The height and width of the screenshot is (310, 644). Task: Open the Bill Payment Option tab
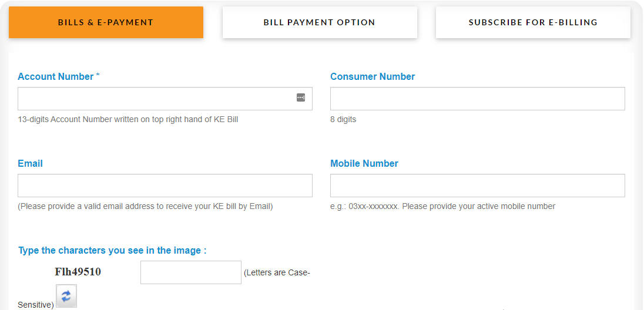(320, 22)
